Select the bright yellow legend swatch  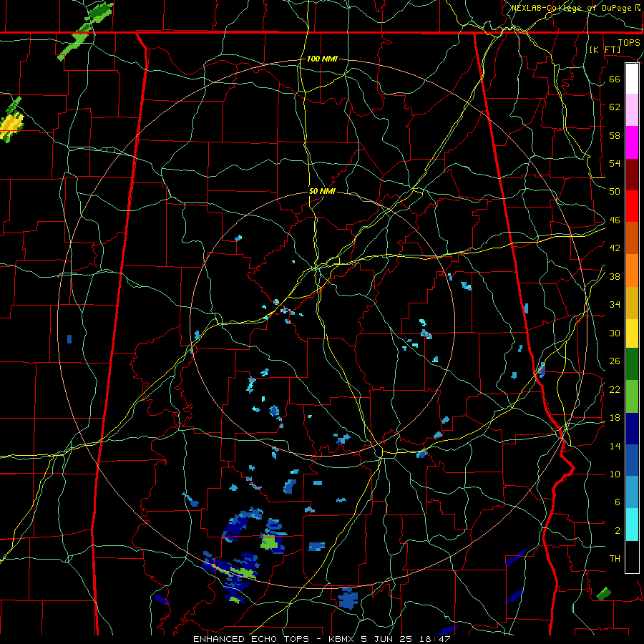click(632, 333)
